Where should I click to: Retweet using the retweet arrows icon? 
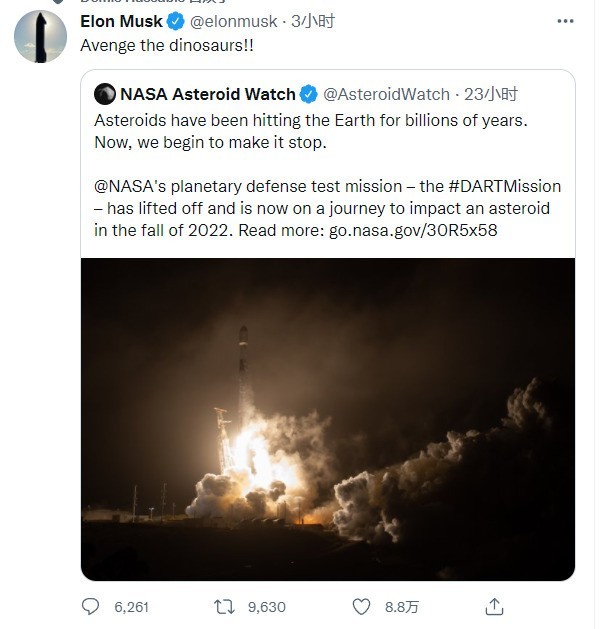click(x=224, y=607)
